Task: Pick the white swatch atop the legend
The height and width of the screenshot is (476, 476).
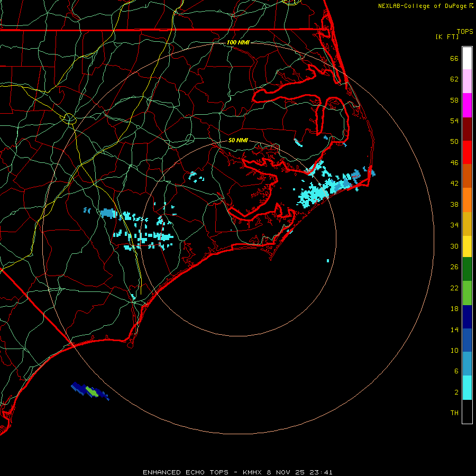Action: point(467,58)
